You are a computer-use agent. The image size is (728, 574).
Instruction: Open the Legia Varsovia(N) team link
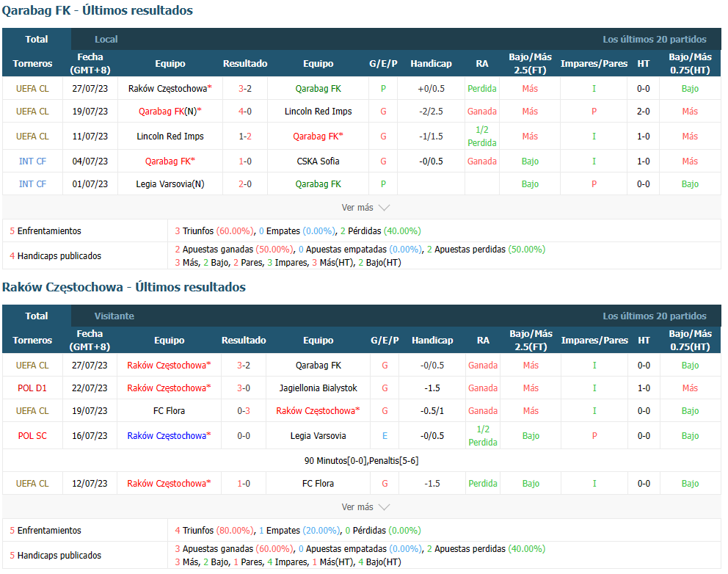pos(170,184)
